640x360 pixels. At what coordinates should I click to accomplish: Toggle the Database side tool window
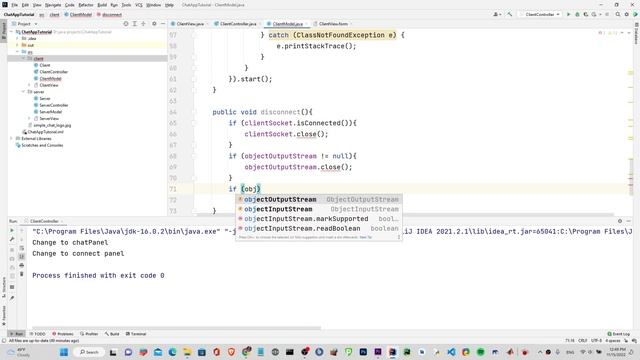tap(636, 33)
